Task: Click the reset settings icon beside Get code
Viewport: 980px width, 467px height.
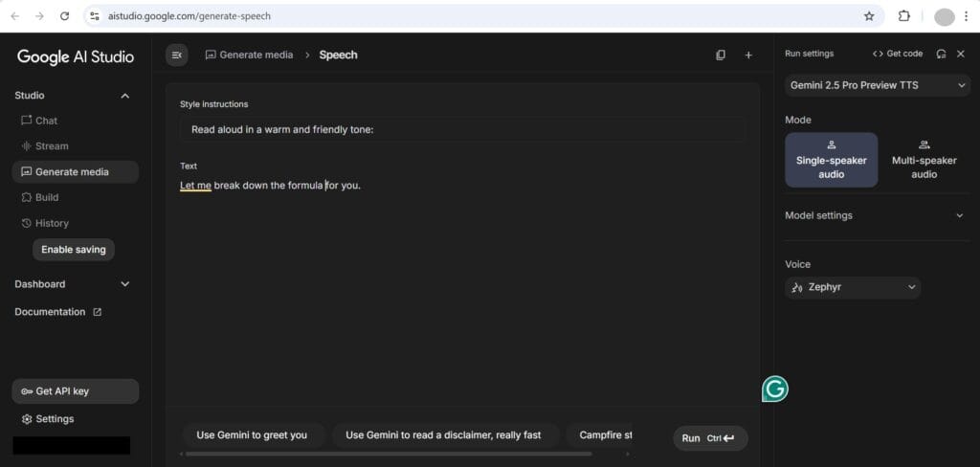Action: coord(942,54)
